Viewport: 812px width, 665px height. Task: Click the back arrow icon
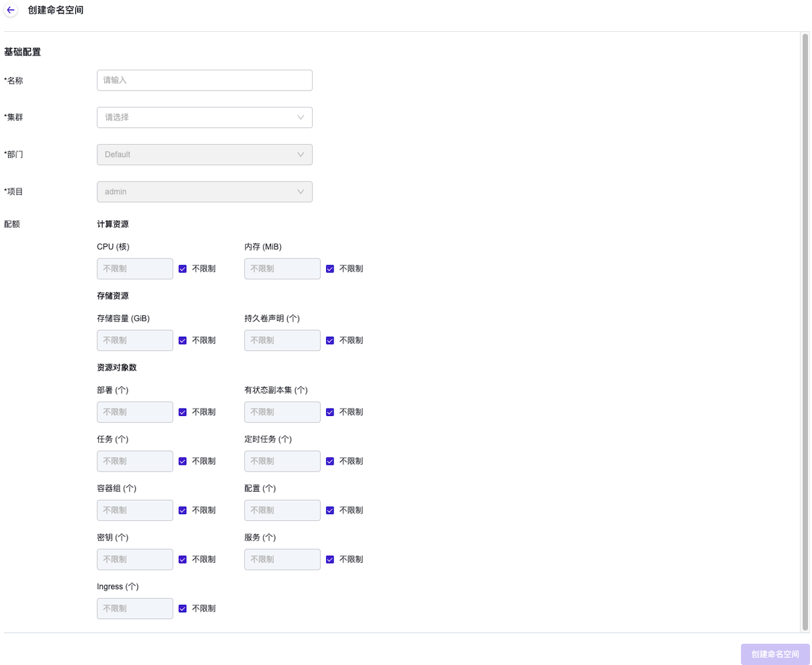click(11, 11)
